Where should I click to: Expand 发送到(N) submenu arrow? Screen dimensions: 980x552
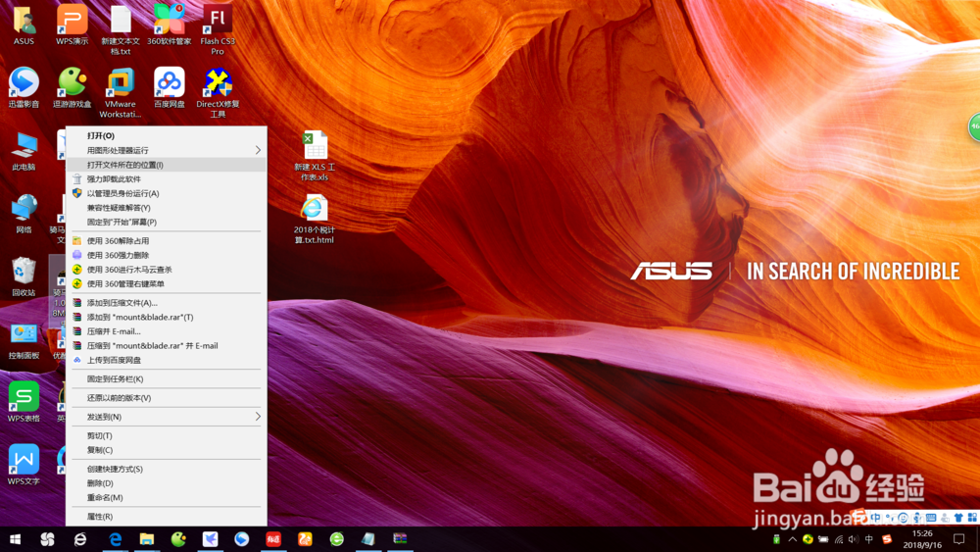tap(258, 417)
